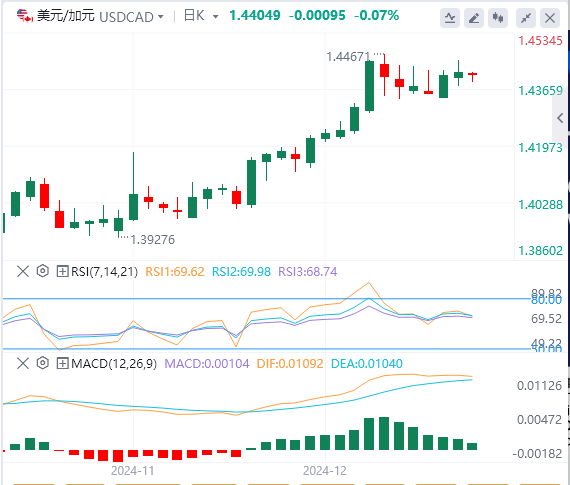Open the candlestick chart style icon
Image resolution: width=570 pixels, height=485 pixels.
point(498,17)
